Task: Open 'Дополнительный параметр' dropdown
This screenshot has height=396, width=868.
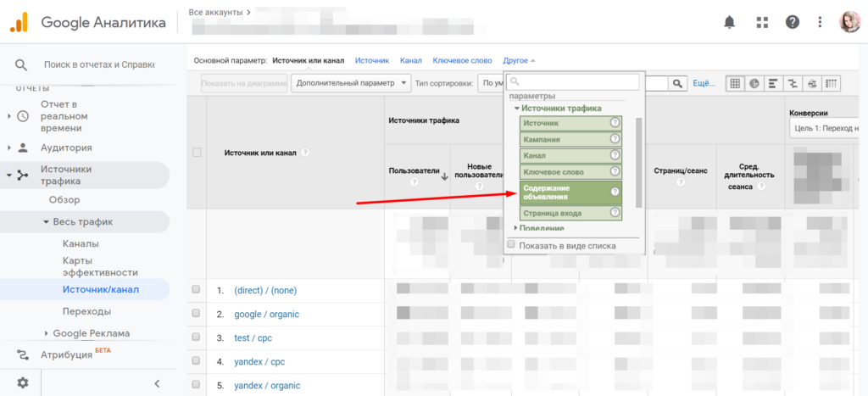Action: click(351, 83)
